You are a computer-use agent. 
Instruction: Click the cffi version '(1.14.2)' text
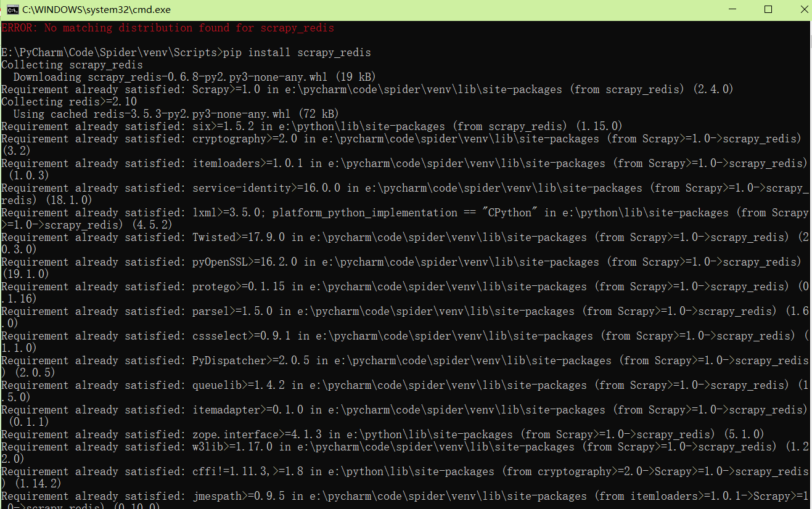click(38, 484)
